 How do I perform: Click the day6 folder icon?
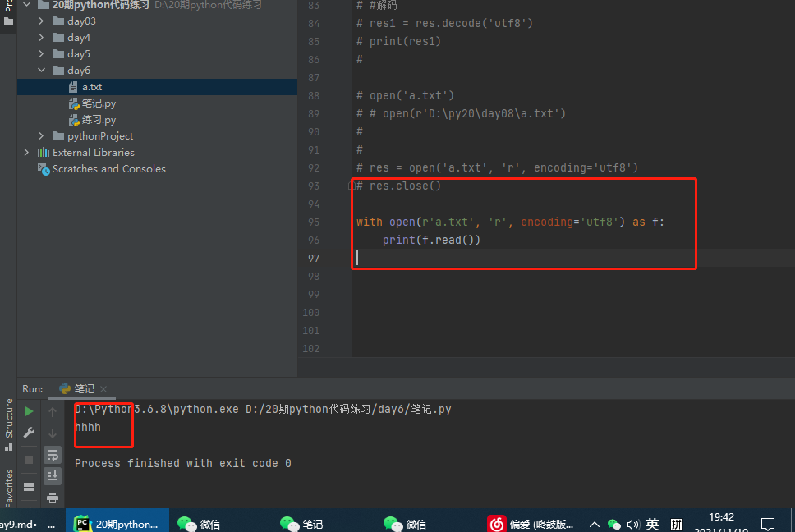point(58,70)
